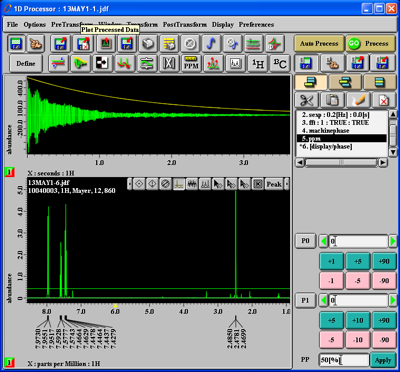Click the Define button
The image size is (400, 372).
(x=25, y=63)
